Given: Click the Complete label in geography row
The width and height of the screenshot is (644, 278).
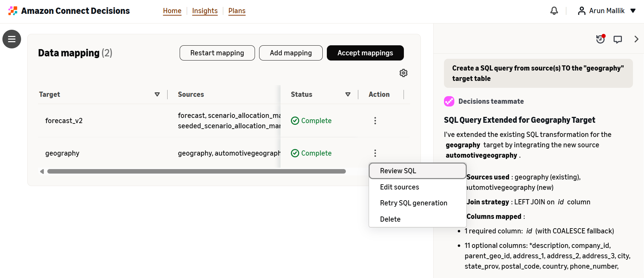Looking at the screenshot, I should pyautogui.click(x=316, y=153).
